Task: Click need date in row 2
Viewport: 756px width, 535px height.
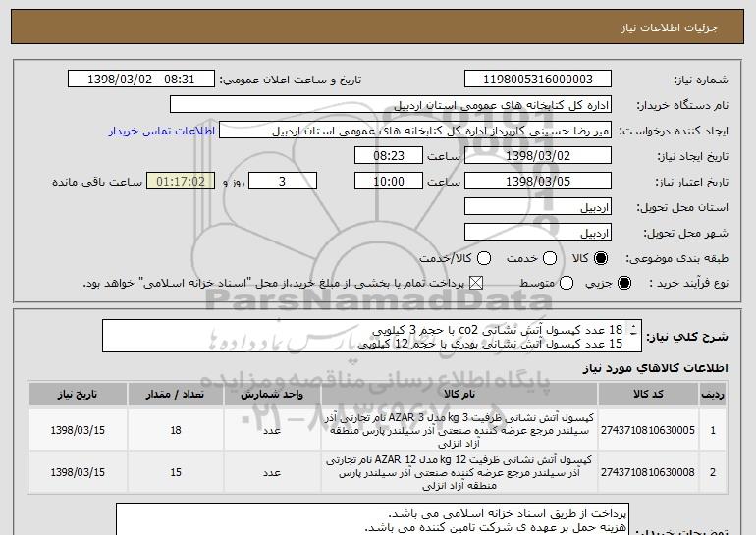Action: (x=78, y=472)
